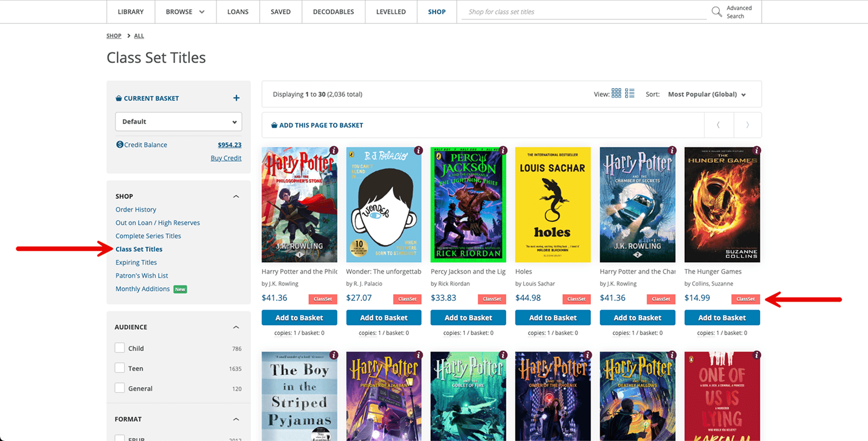The image size is (868, 441).
Task: Tick the General audience checkbox
Action: 120,388
